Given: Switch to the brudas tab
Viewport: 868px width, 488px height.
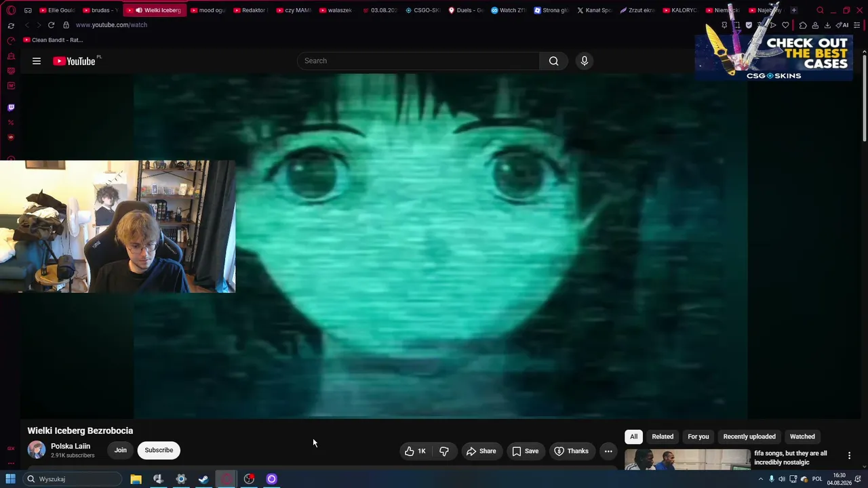Looking at the screenshot, I should coord(100,10).
